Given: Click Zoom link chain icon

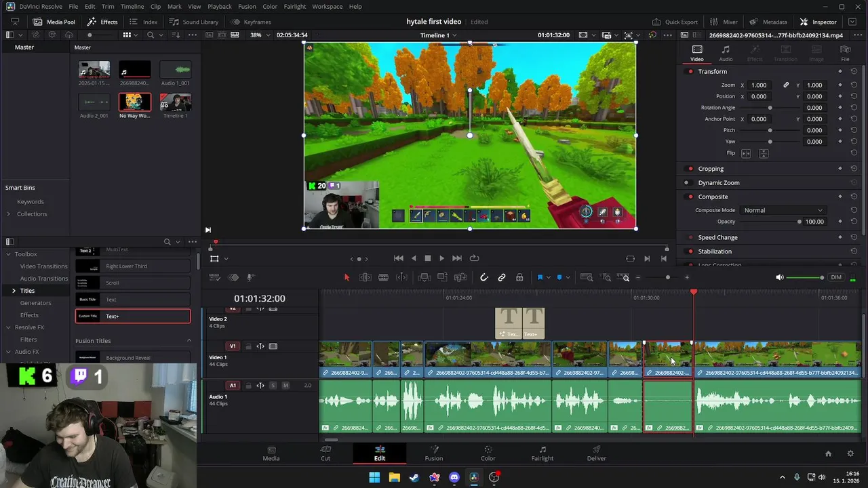Looking at the screenshot, I should pos(786,85).
